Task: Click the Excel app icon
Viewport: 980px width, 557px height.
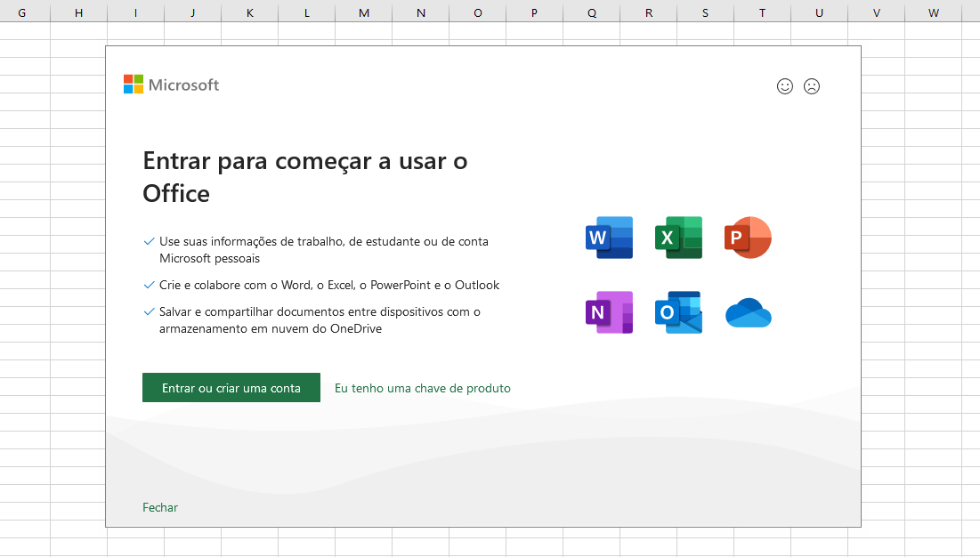Action: pos(679,238)
